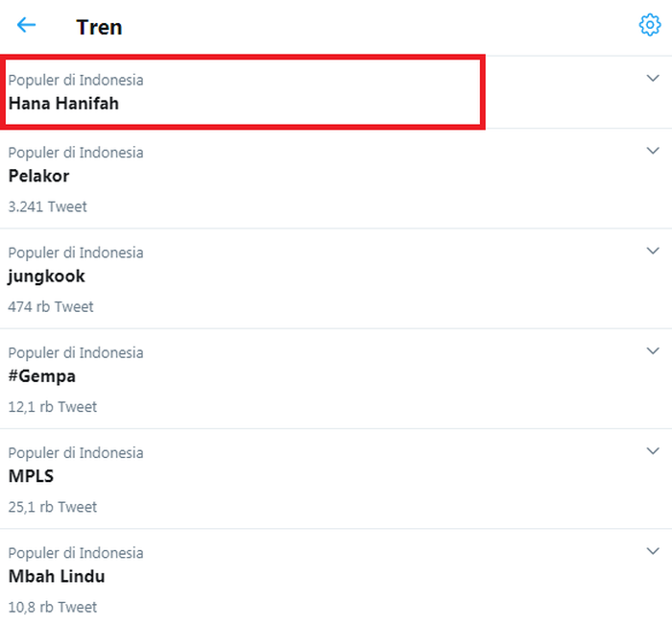
Task: Open the #Gempa hashtag trend
Action: 42,376
